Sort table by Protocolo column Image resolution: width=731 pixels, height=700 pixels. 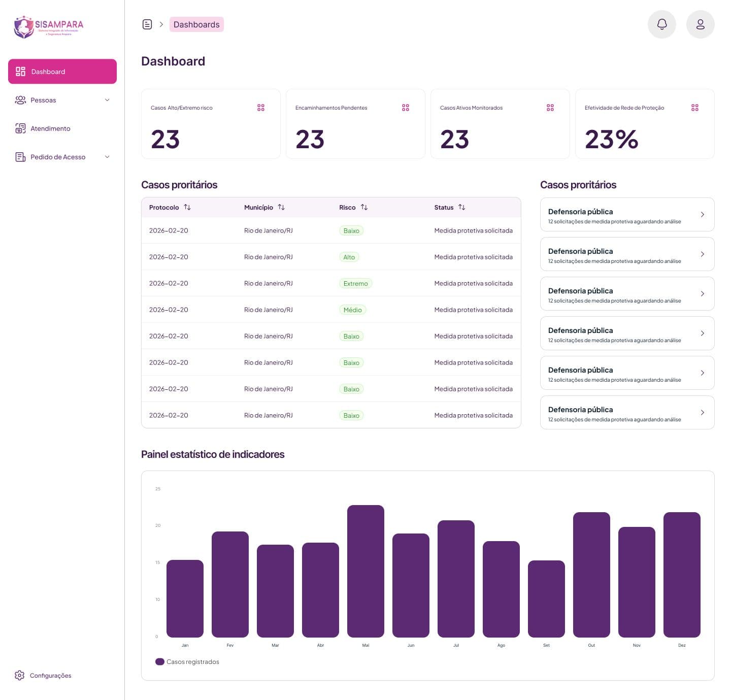click(x=187, y=207)
